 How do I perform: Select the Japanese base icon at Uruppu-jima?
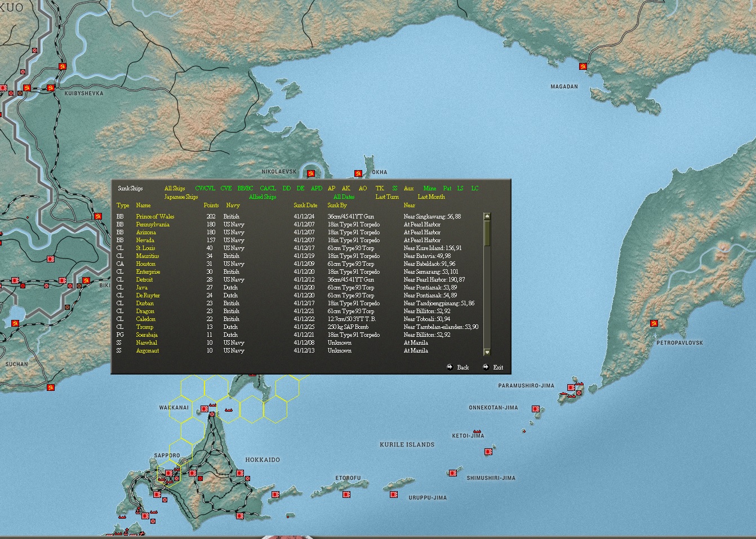pos(394,495)
